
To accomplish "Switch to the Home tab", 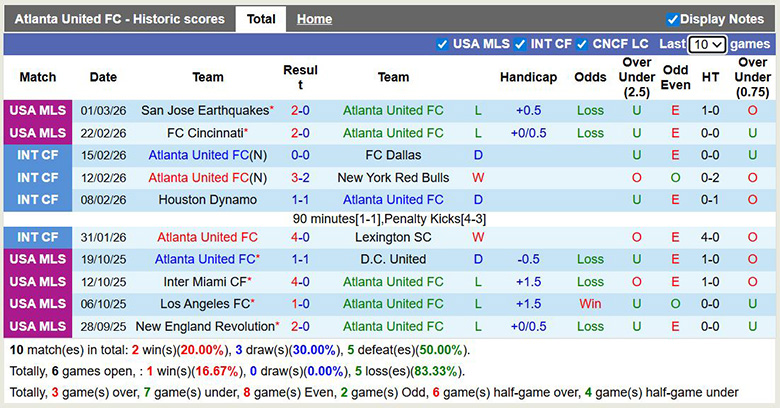I will tap(314, 19).
